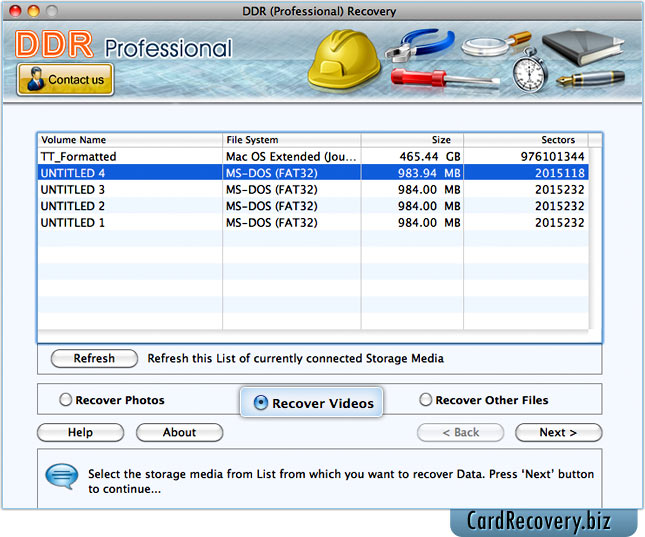This screenshot has width=645, height=537.
Task: Select the UNTITLED 4 volume
Action: [313, 173]
